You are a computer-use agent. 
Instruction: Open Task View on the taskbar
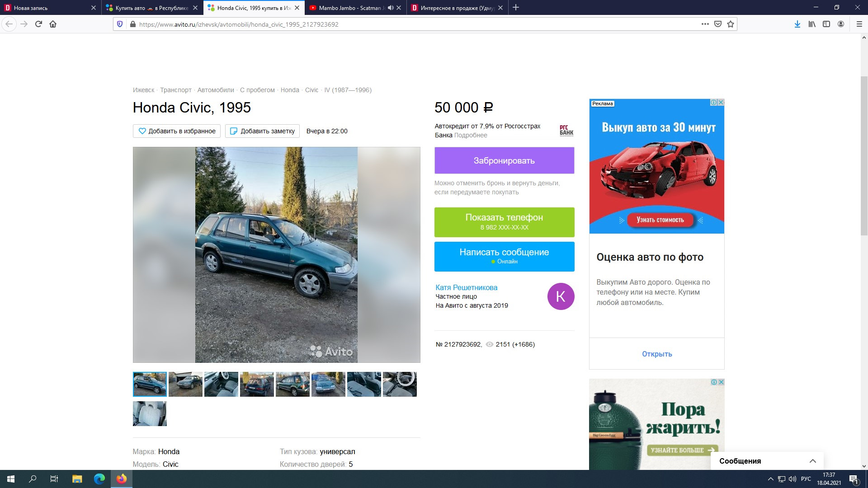pos(54,479)
